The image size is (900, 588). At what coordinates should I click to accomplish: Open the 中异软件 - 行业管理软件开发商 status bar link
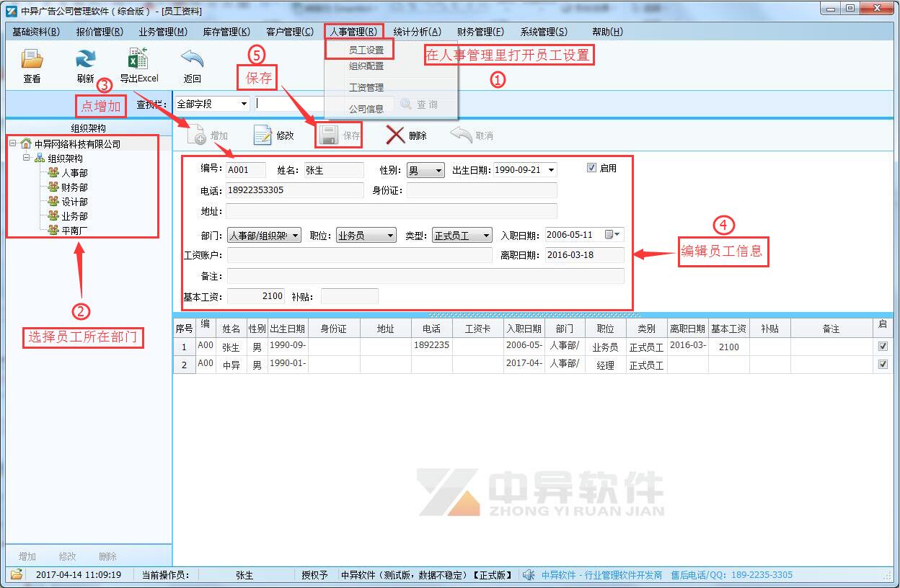tap(602, 575)
